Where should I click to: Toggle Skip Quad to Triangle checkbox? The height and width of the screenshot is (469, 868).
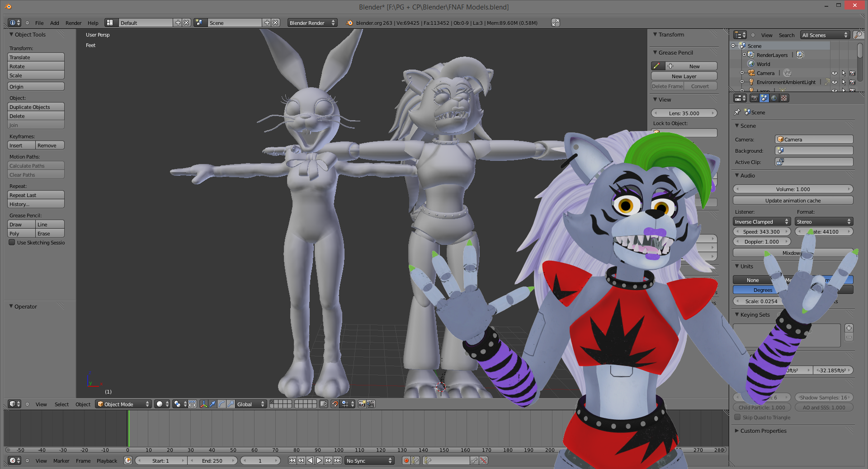[x=737, y=417]
